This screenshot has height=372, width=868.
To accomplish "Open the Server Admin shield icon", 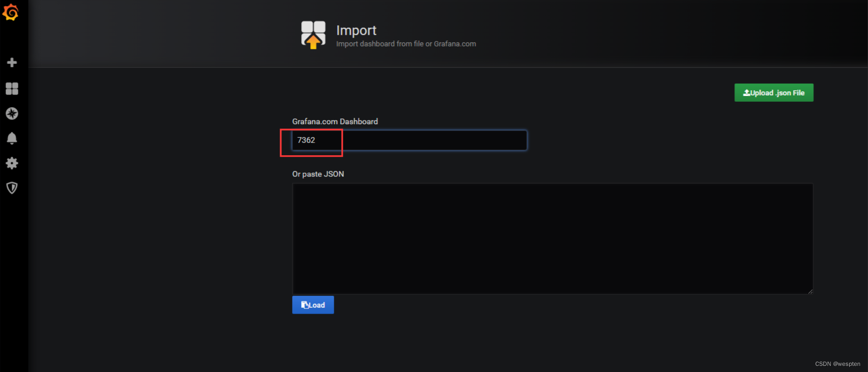I will [12, 188].
